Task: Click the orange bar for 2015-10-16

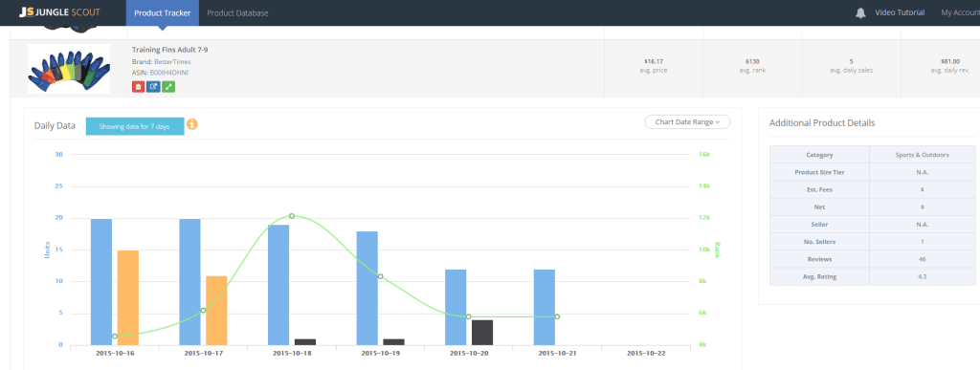Action: click(128, 297)
